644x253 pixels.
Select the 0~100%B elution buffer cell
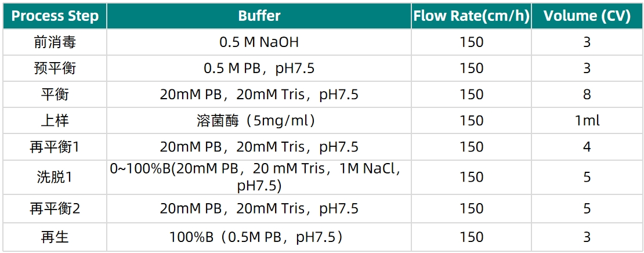pyautogui.click(x=259, y=177)
